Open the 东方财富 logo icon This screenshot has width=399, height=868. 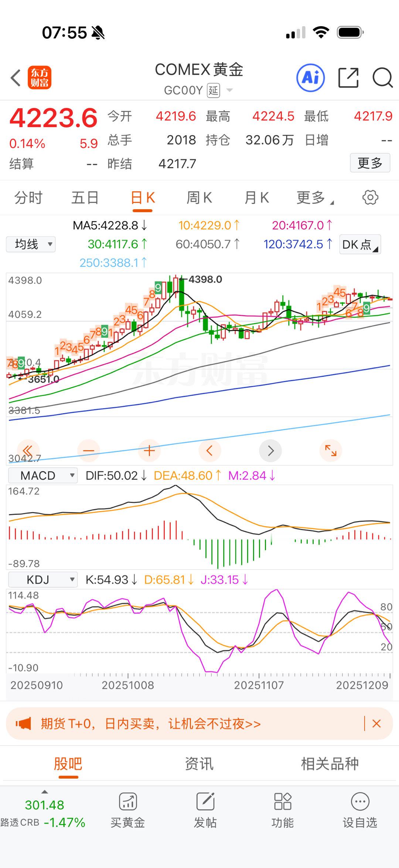pyautogui.click(x=40, y=78)
